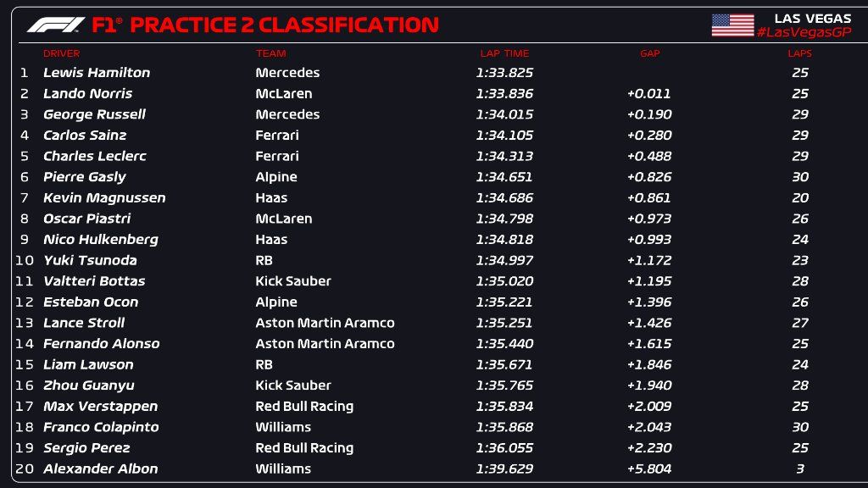Image resolution: width=868 pixels, height=488 pixels.
Task: Click Pierre Gasly's 30 laps count
Action: pos(800,177)
